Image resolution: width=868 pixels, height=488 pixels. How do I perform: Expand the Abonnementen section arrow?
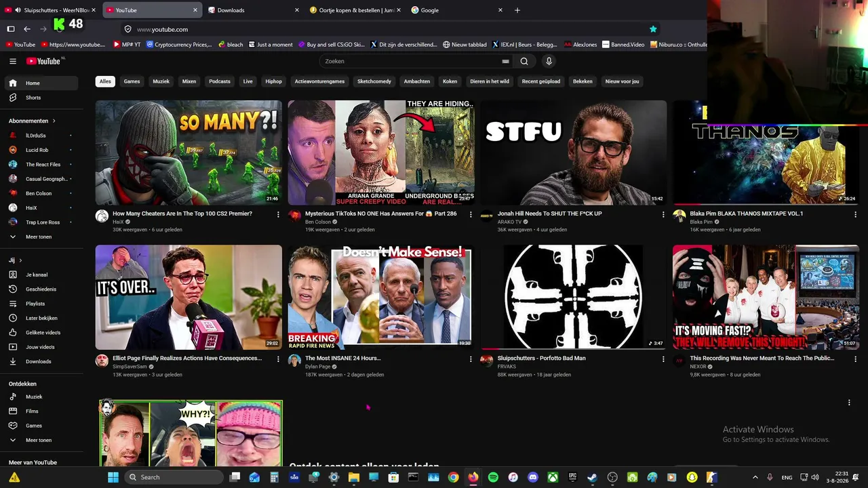tap(54, 121)
